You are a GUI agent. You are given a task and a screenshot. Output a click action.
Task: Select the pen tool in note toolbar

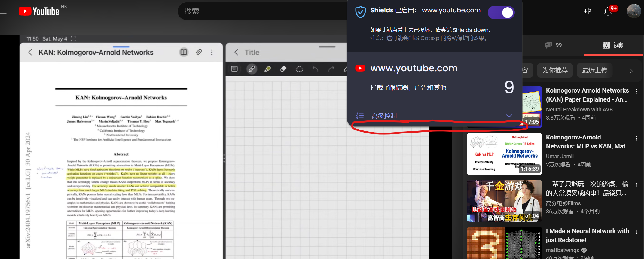(x=252, y=69)
